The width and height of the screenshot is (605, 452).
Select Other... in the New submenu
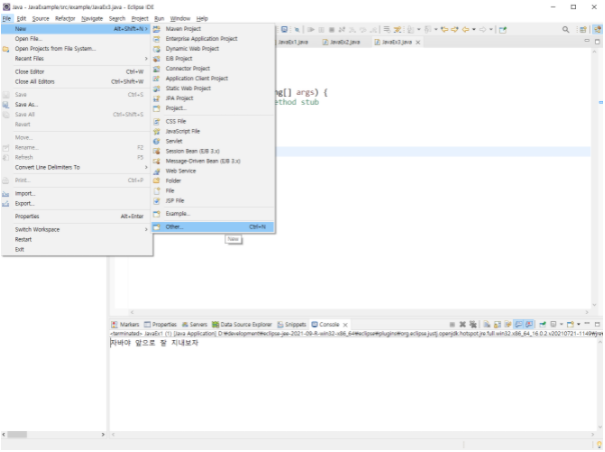coord(213,227)
